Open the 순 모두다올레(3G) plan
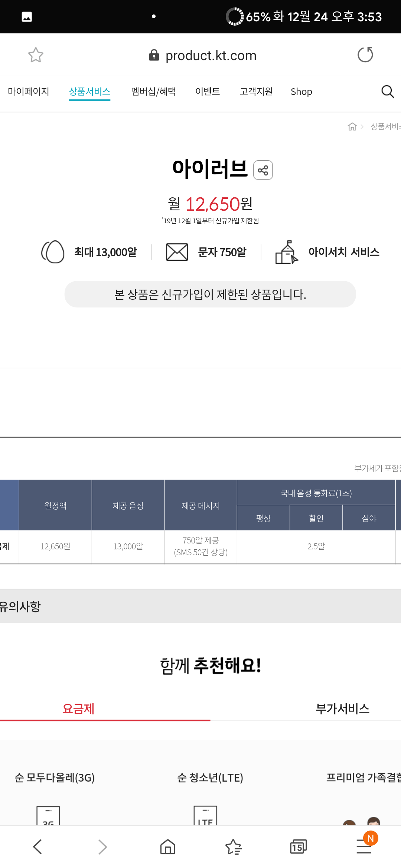401x868 pixels. click(55, 777)
